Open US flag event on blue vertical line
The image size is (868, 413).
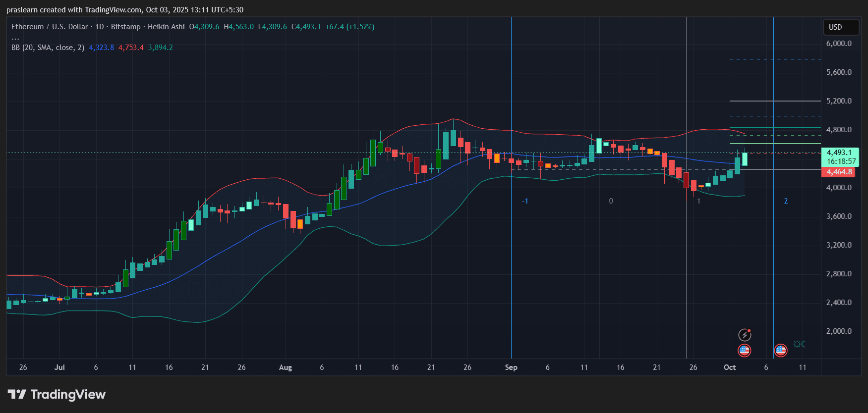tap(781, 351)
